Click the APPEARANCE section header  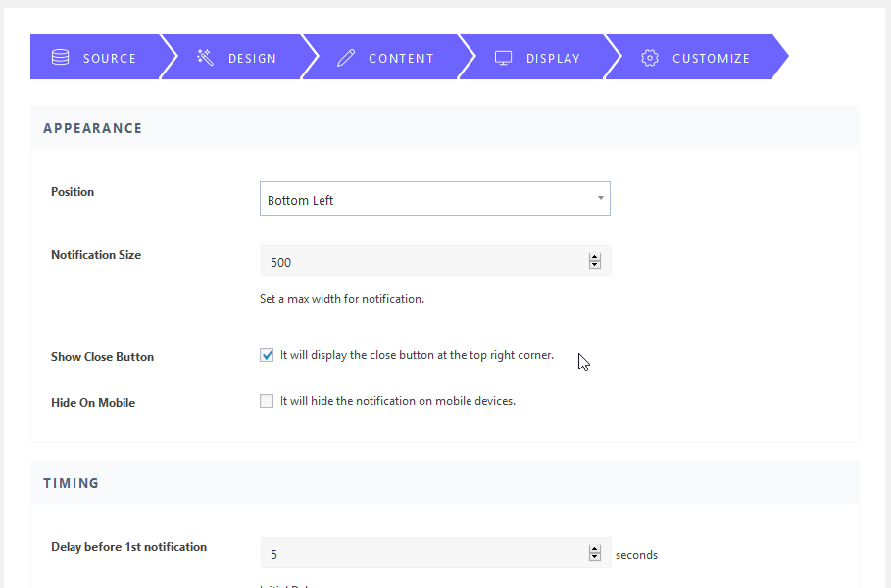[92, 127]
